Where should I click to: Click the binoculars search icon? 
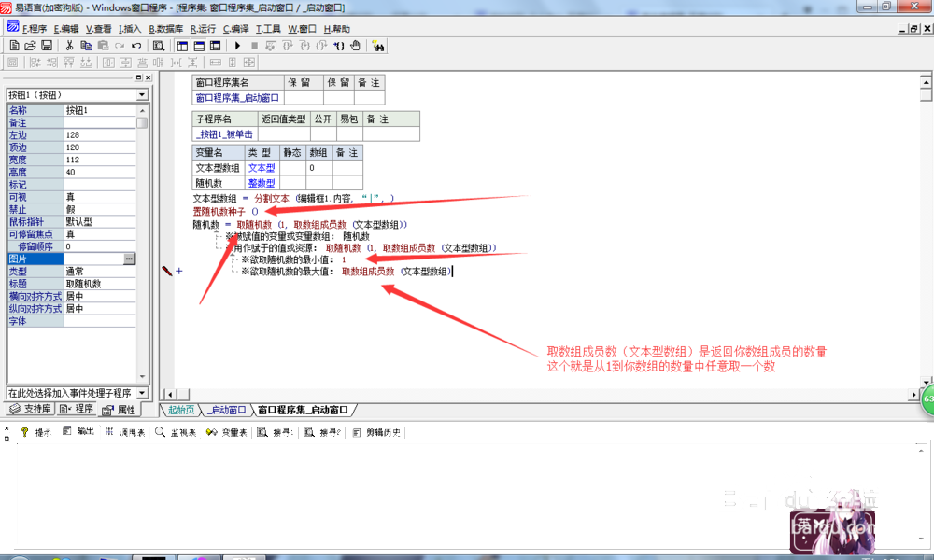(379, 45)
